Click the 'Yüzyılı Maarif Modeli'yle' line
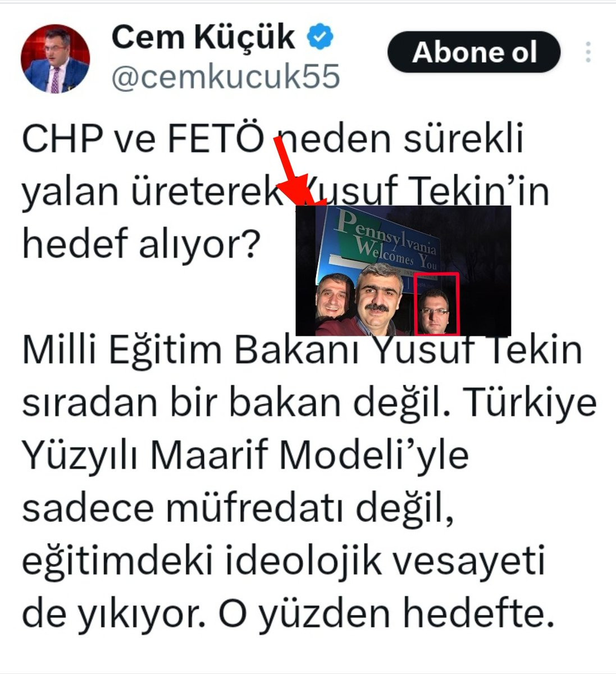This screenshot has width=616, height=674. 245,456
